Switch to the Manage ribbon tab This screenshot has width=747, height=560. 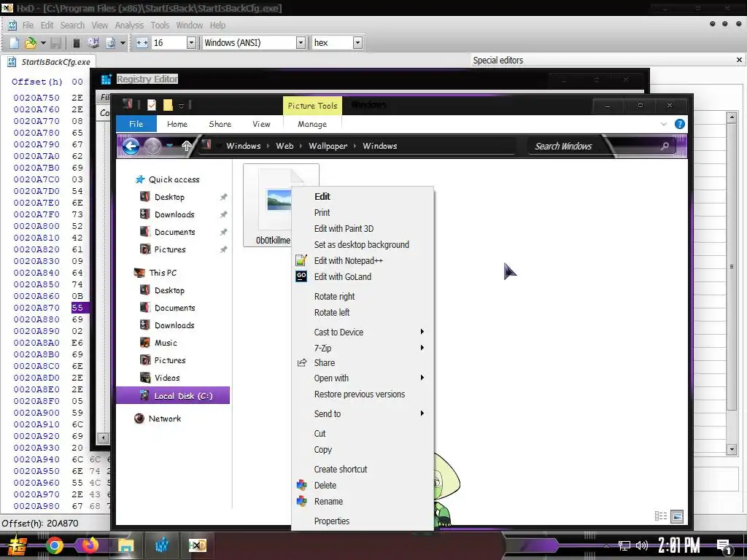coord(312,124)
